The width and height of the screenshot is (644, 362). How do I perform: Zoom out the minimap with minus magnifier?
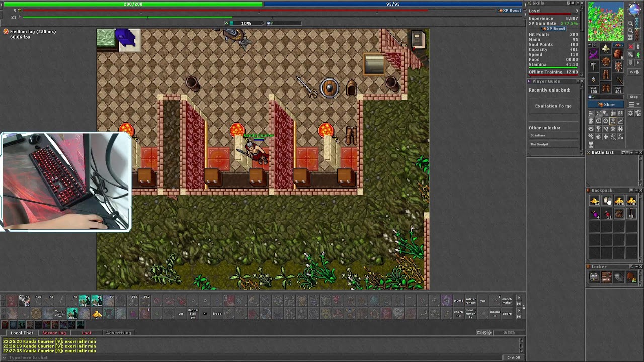pos(630,23)
